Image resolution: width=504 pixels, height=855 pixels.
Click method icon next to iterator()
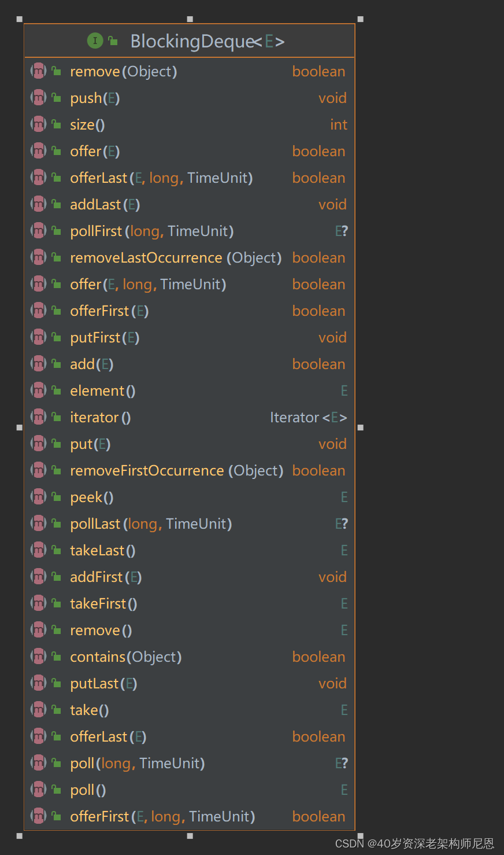tap(38, 417)
